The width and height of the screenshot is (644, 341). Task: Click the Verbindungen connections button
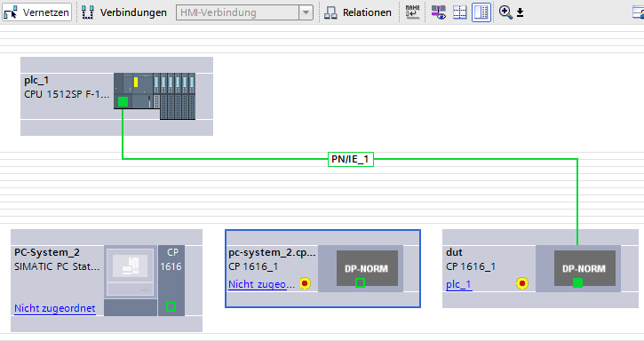[124, 12]
